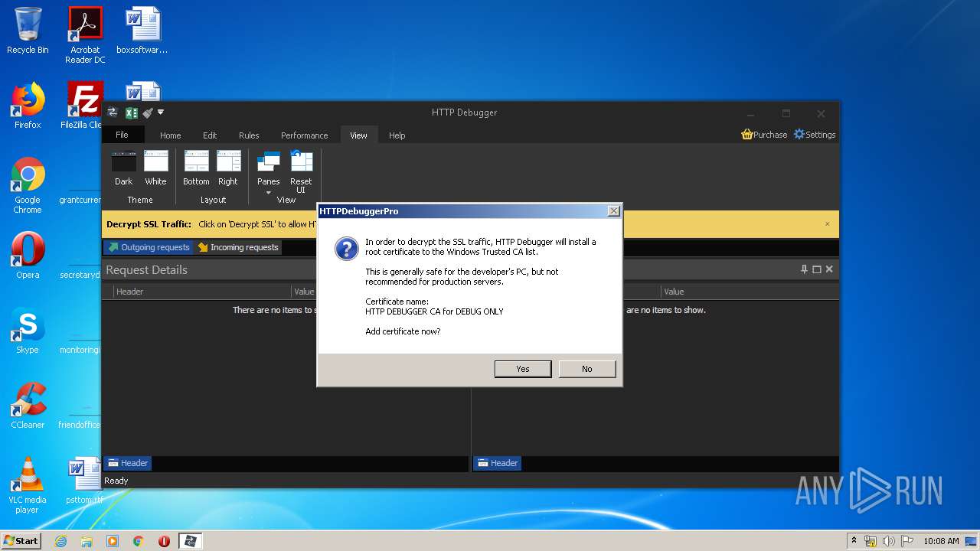
Task: Dismiss the Decrypt SSL Traffic banner
Action: pos(827,224)
